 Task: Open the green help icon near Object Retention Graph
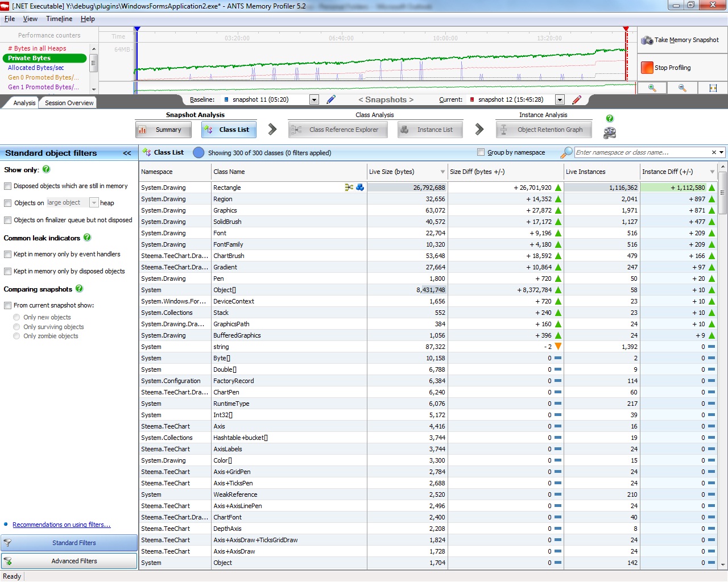coord(610,118)
